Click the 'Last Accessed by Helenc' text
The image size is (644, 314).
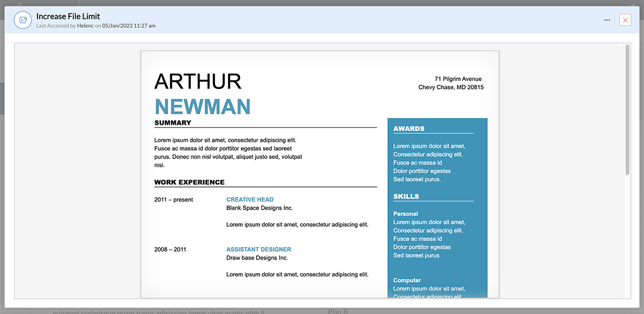tap(65, 26)
